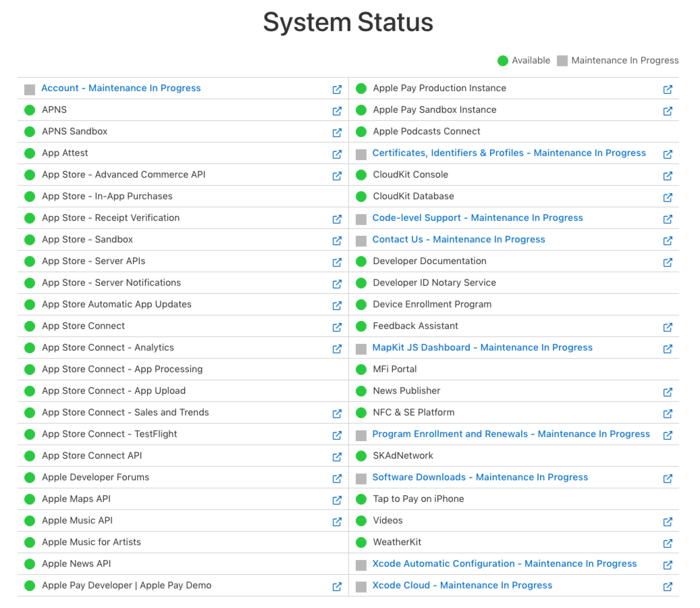Open Automatic App Updates external link icon
The width and height of the screenshot is (700, 608).
(x=337, y=305)
